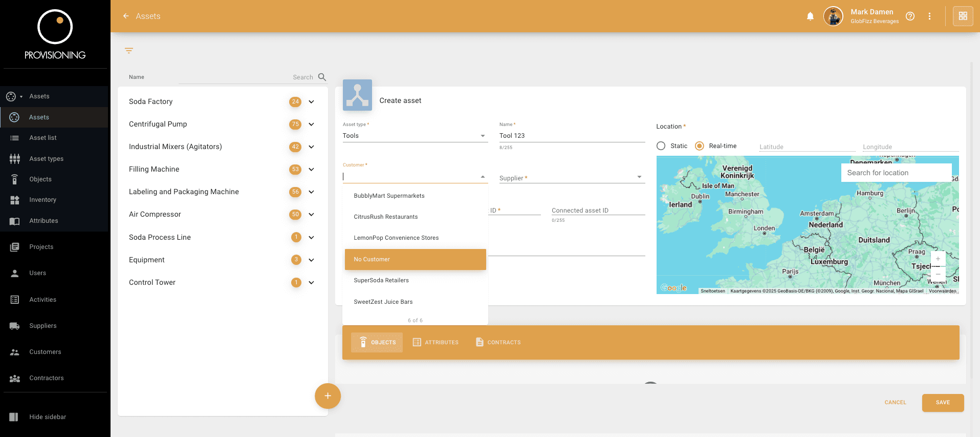The width and height of the screenshot is (980, 437).
Task: Expand the Labeling and Packaging Machine row
Action: [x=311, y=192]
